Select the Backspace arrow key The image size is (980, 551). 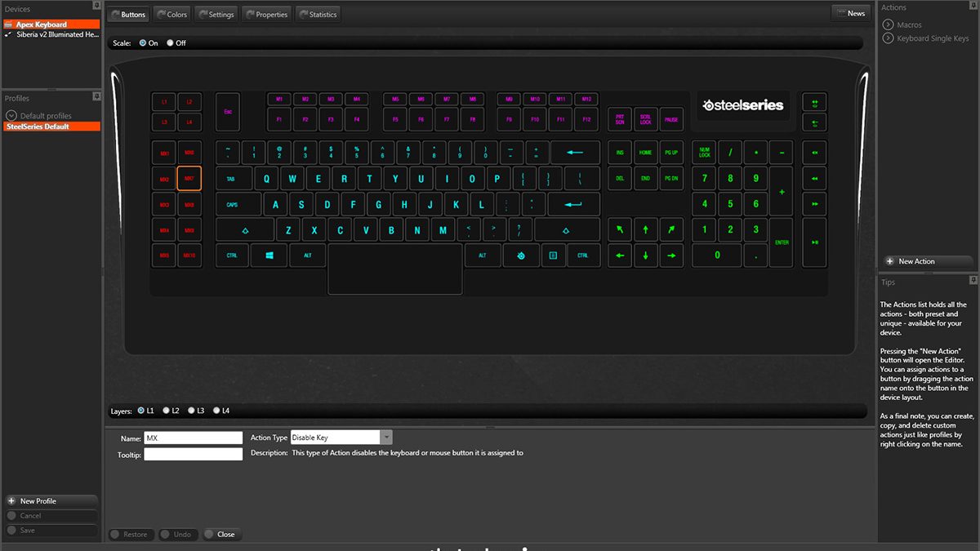(575, 153)
